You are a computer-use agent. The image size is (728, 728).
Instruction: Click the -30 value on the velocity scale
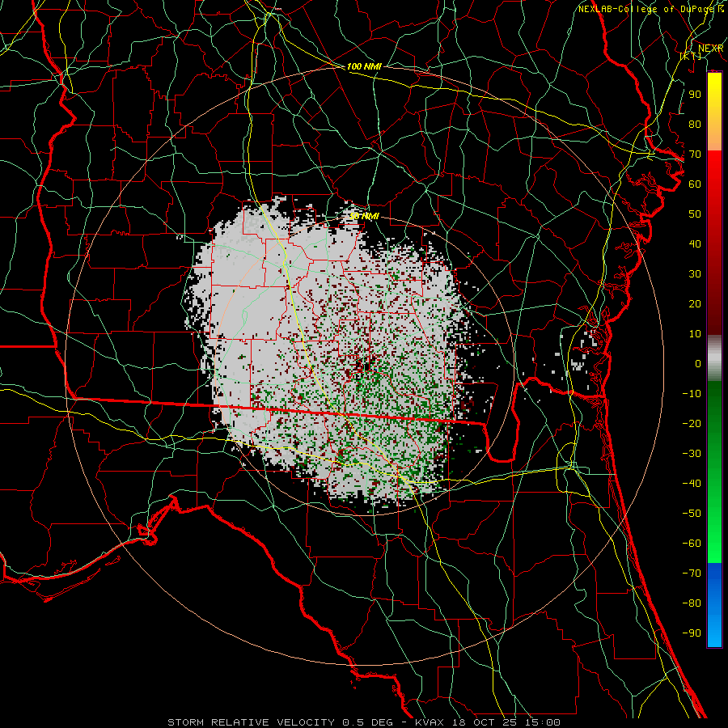(692, 454)
